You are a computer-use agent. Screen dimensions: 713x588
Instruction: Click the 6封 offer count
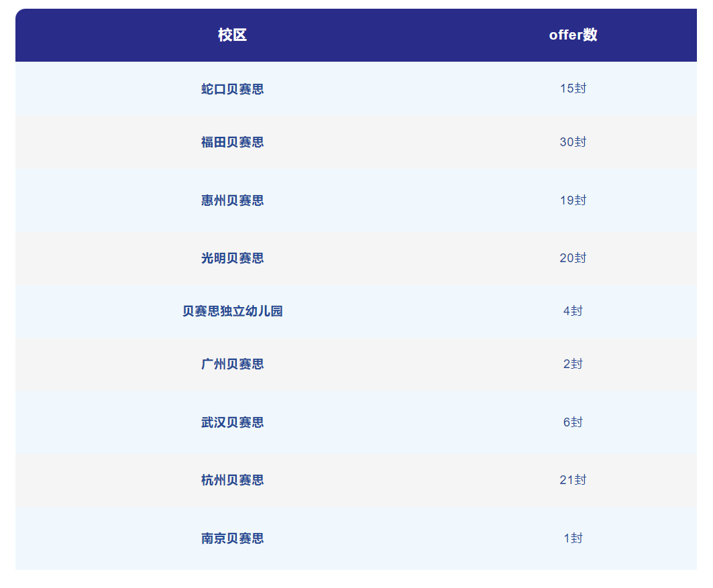(573, 422)
